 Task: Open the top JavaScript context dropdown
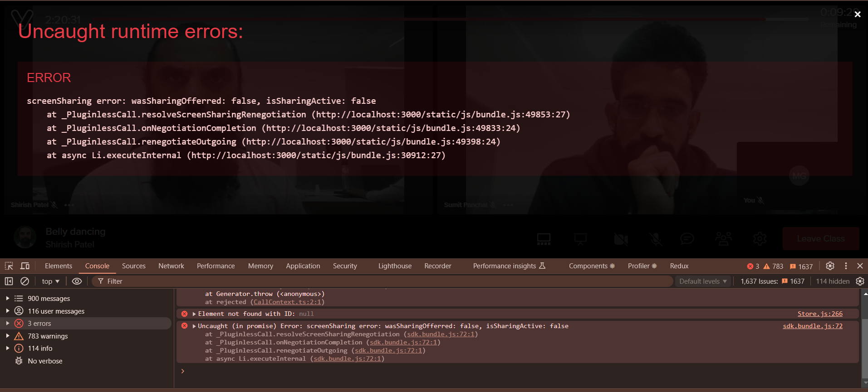pyautogui.click(x=51, y=281)
